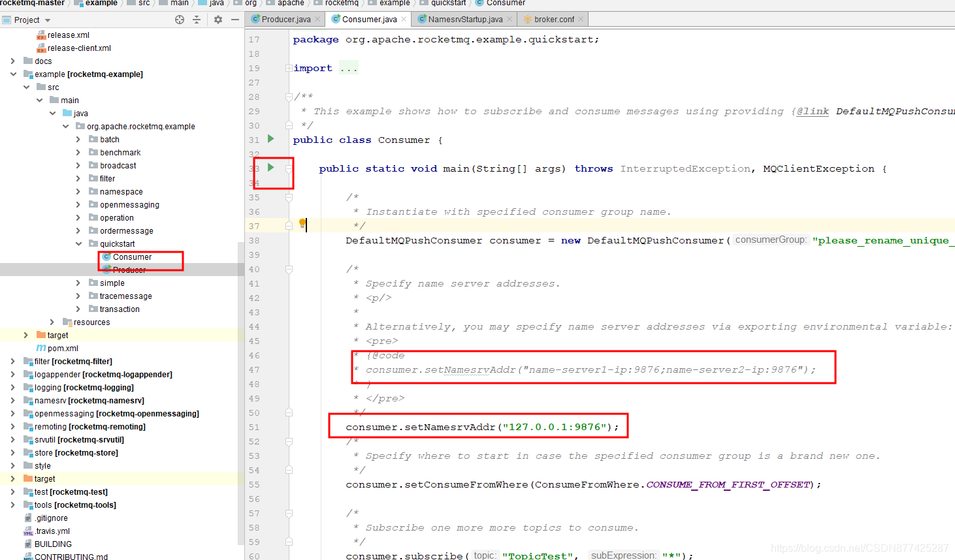The width and height of the screenshot is (955, 560).
Task: Collapse the src folder
Action: [x=26, y=87]
